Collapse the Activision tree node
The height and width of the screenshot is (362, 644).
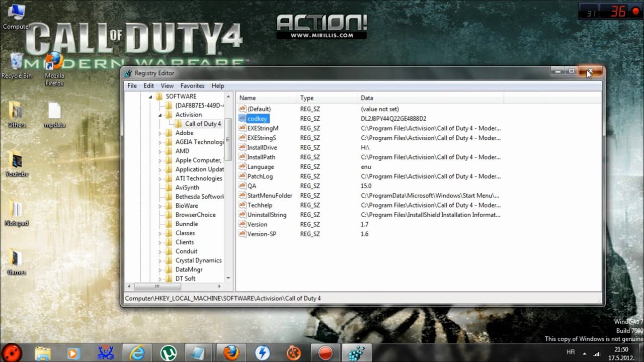160,115
